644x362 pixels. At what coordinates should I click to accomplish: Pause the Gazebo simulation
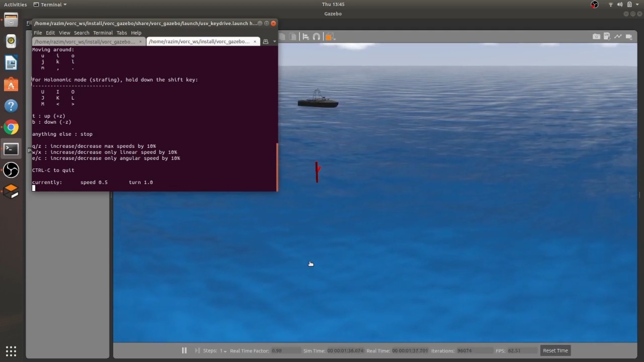[x=184, y=350]
